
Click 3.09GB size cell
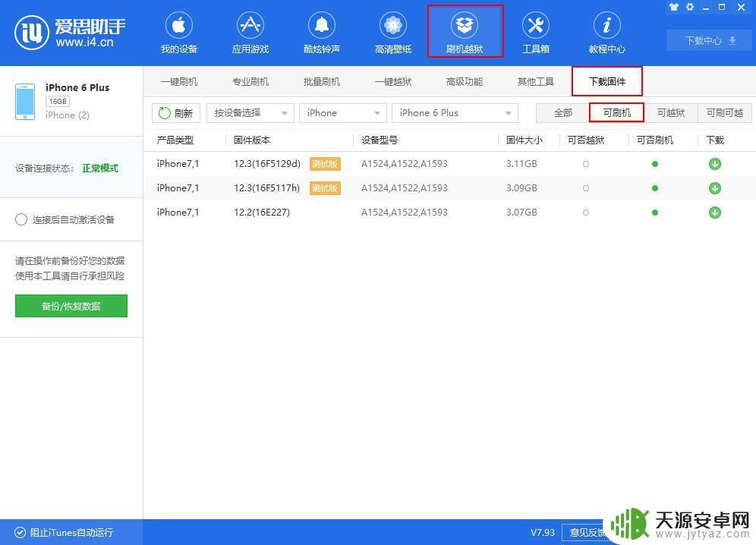tap(521, 188)
